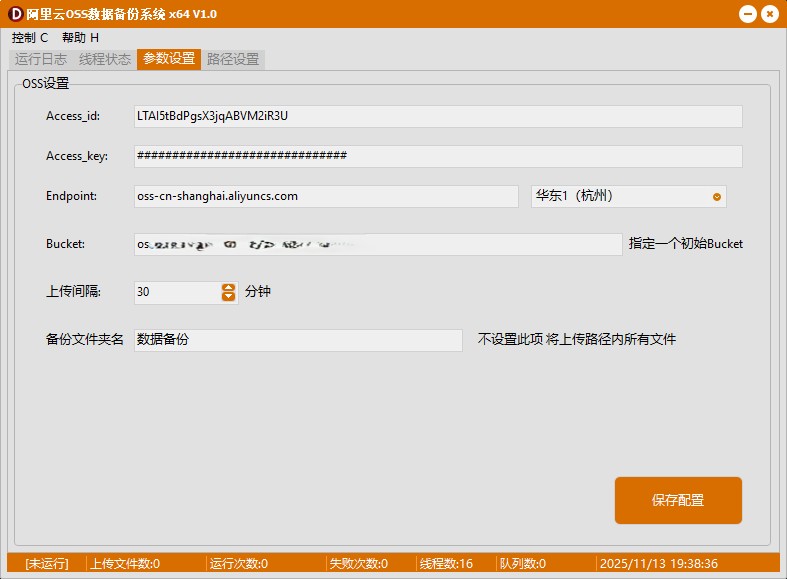Click the Bucket name field

(x=378, y=244)
